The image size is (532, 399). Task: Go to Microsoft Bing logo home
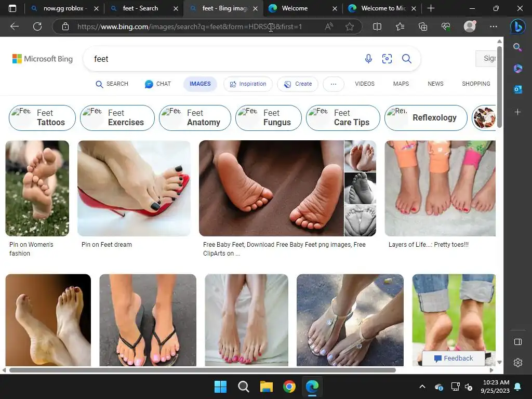click(x=43, y=59)
